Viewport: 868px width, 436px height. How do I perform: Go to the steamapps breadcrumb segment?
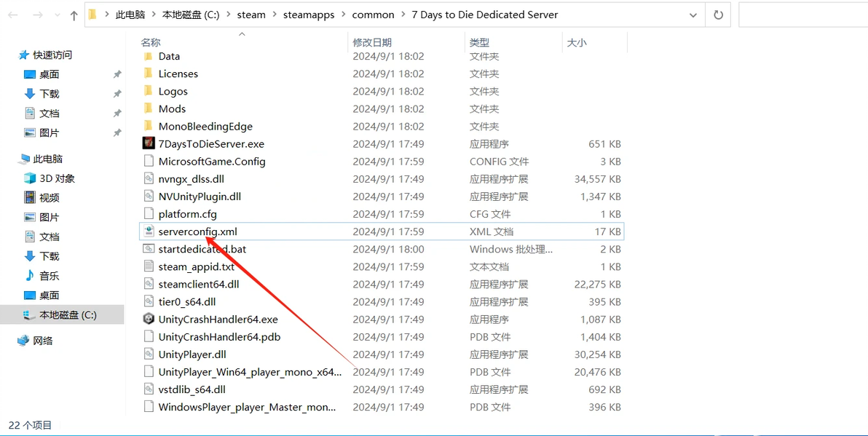[x=309, y=15]
